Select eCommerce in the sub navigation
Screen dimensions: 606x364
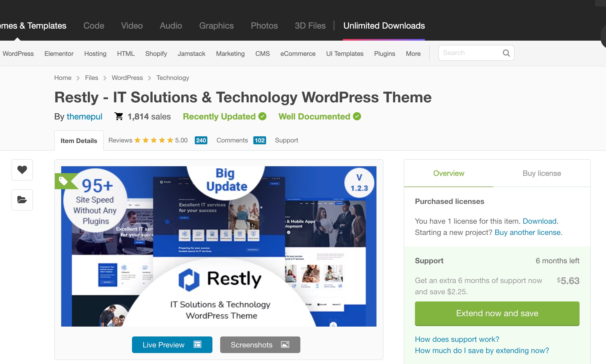click(298, 53)
